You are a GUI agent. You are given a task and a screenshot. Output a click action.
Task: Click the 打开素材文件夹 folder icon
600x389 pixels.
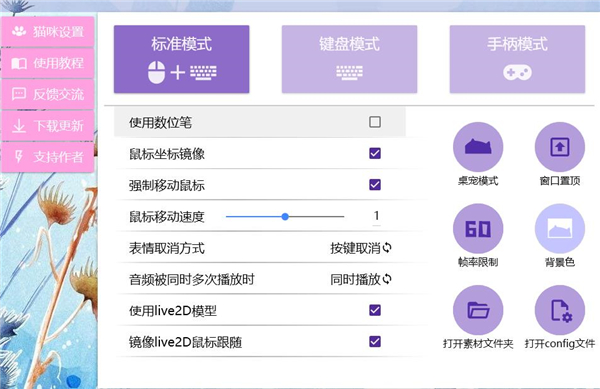(x=478, y=310)
